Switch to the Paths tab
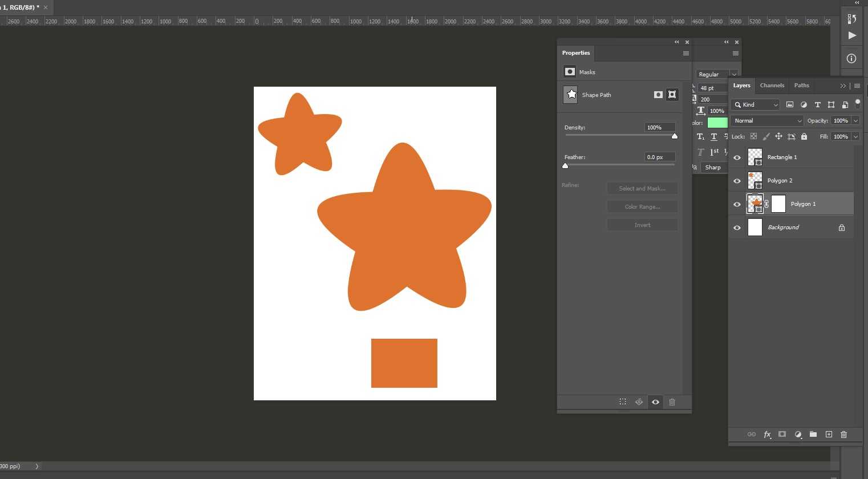 [x=802, y=86]
